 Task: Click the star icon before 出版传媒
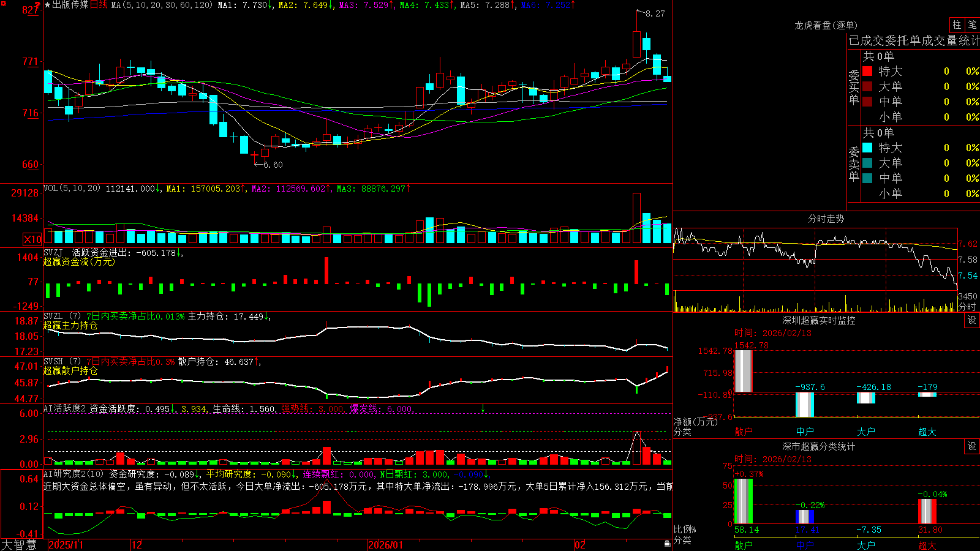(47, 5)
